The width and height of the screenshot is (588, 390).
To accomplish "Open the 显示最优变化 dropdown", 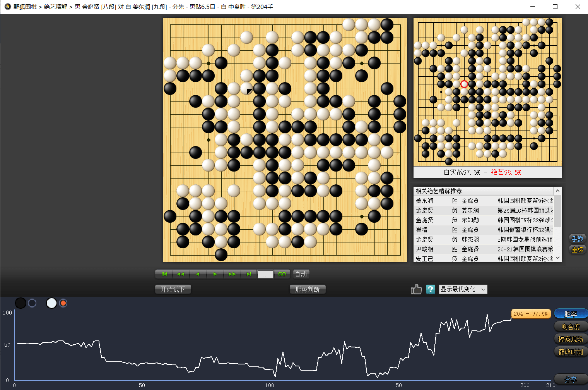I will (463, 289).
